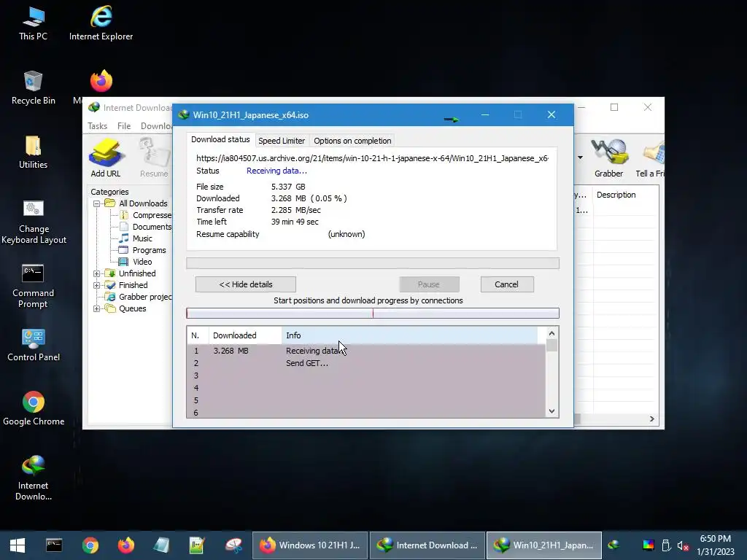Collapse the All Downloads tree node
Viewport: 747px width, 560px height.
click(96, 203)
